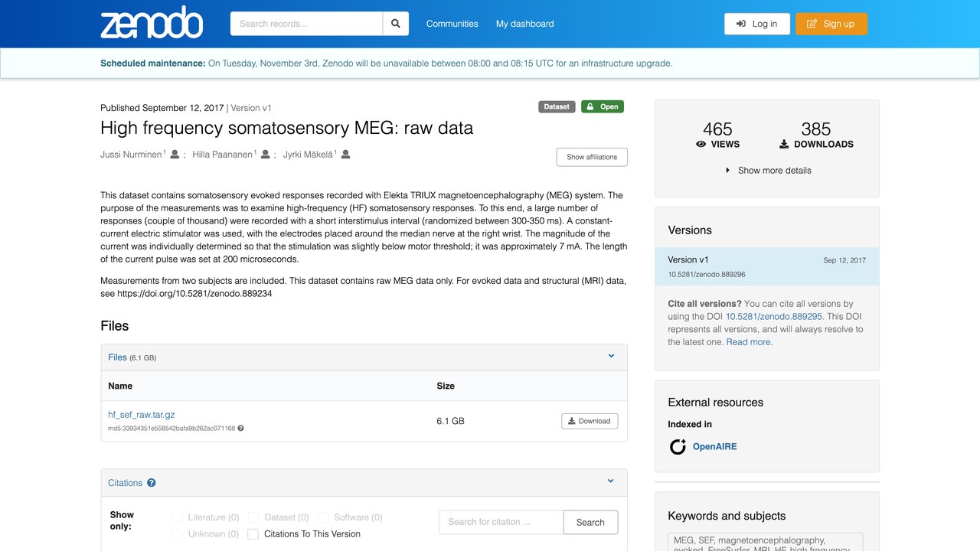Click the keywords box starting with MEG, SEF
This screenshot has width=980, height=551.
click(x=766, y=542)
